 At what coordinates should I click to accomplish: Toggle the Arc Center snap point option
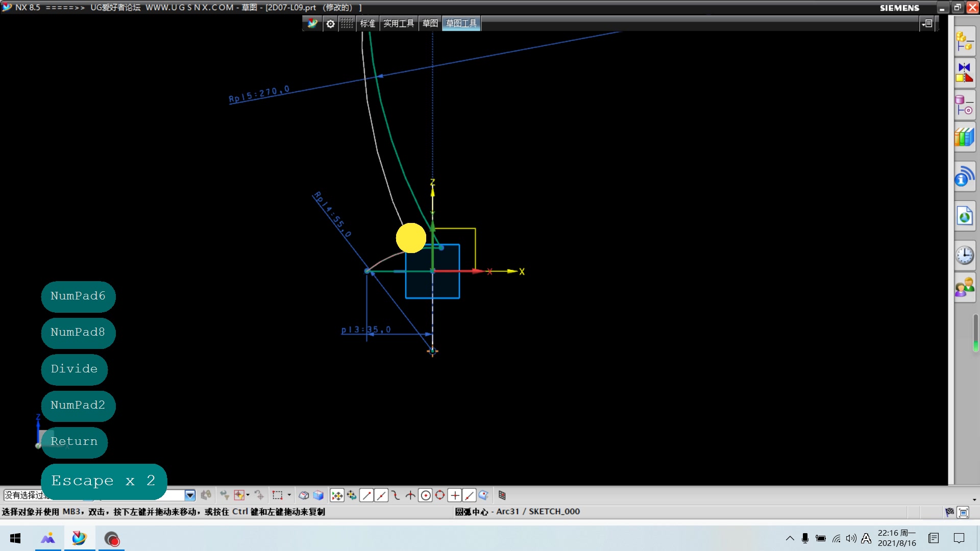point(425,495)
